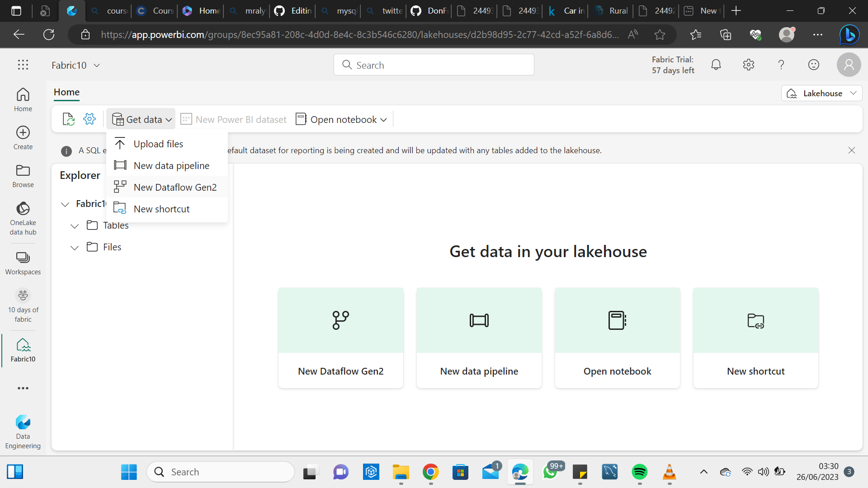Click the refresh icon in the lakehouse toolbar
The height and width of the screenshot is (488, 868).
[x=68, y=119]
